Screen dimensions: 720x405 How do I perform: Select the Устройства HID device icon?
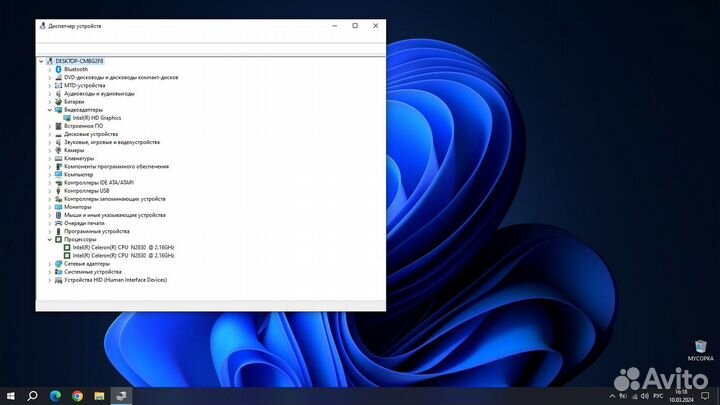click(58, 280)
